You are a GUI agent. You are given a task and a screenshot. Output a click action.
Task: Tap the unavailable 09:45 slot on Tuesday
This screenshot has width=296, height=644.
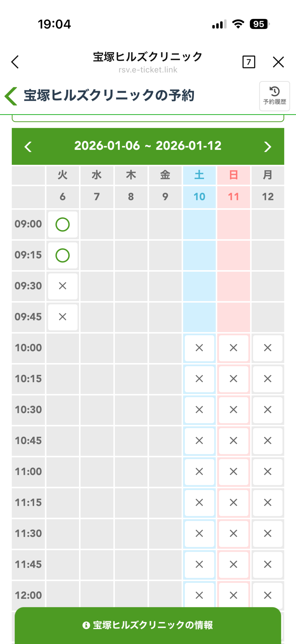63,317
